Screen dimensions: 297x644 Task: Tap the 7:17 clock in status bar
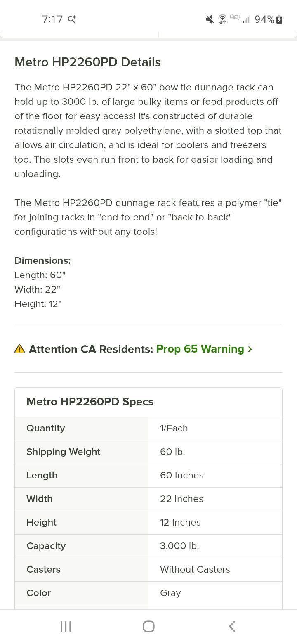[x=52, y=19]
